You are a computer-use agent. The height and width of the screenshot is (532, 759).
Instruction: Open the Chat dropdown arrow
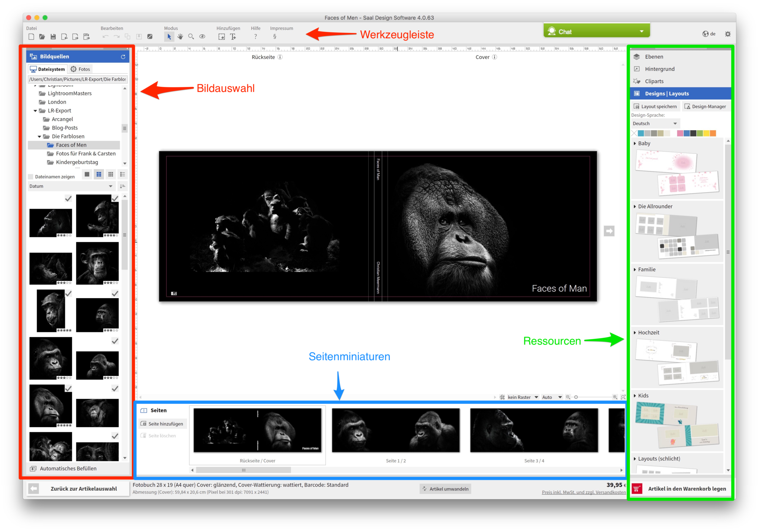642,32
